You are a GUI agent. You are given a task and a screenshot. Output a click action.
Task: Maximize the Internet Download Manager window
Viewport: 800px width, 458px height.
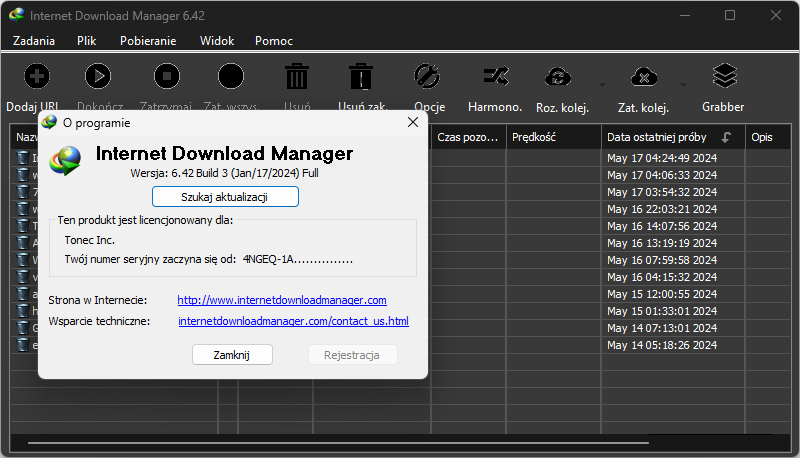[x=730, y=15]
